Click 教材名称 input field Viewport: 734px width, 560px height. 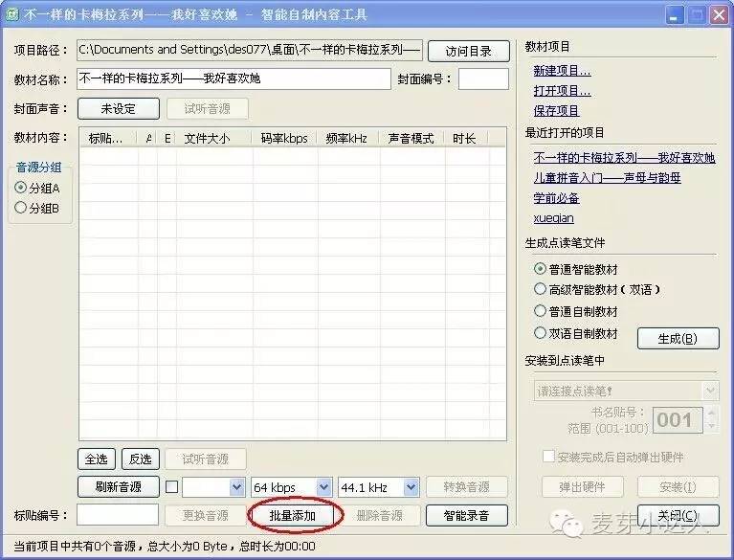pos(234,78)
